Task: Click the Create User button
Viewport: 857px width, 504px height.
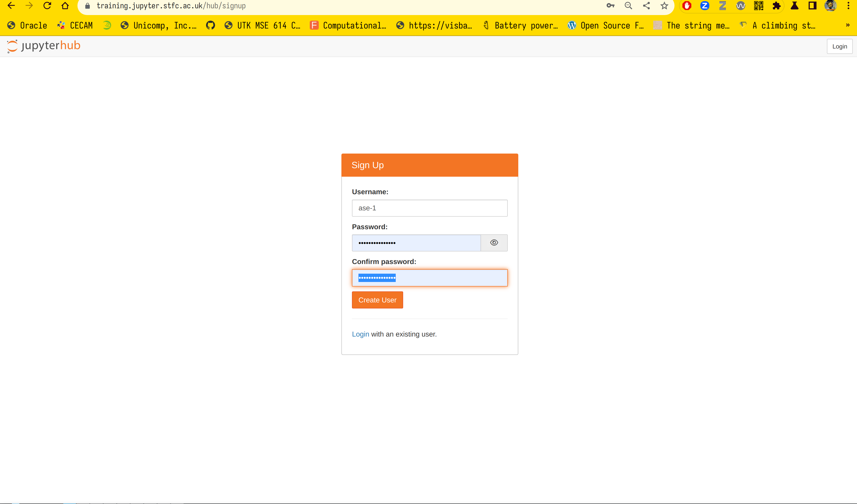Action: click(x=377, y=300)
